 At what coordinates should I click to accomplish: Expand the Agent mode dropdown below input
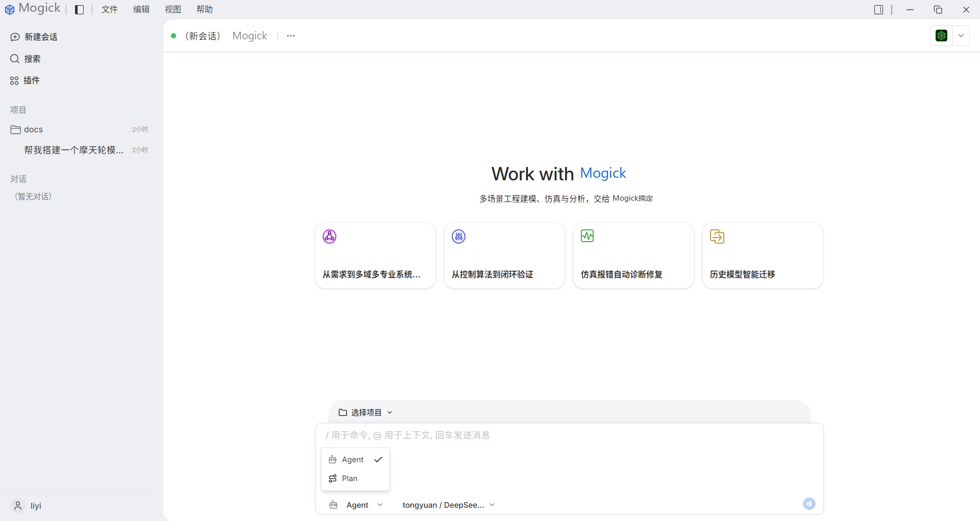[356, 505]
